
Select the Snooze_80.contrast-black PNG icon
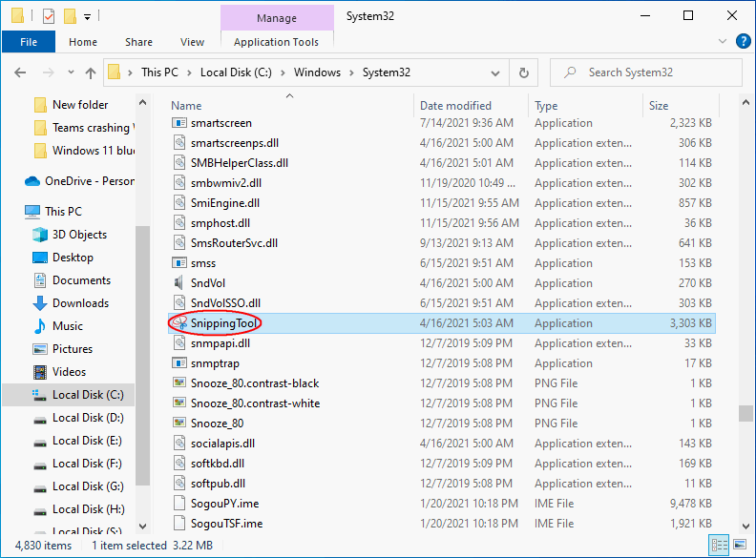click(179, 383)
